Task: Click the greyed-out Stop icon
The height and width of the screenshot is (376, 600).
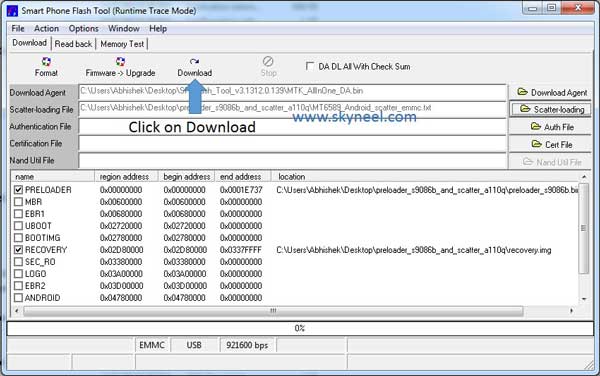Action: point(268,61)
